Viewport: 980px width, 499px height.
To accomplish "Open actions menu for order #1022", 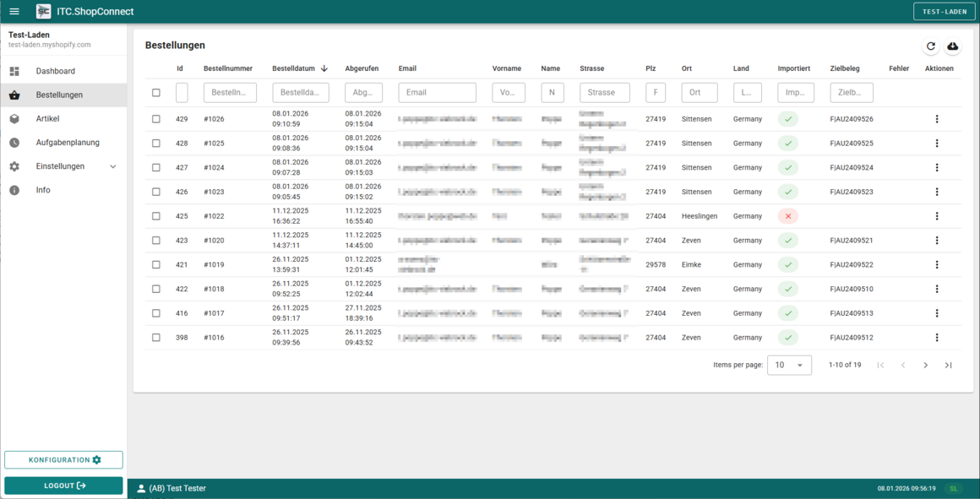I will tap(936, 216).
